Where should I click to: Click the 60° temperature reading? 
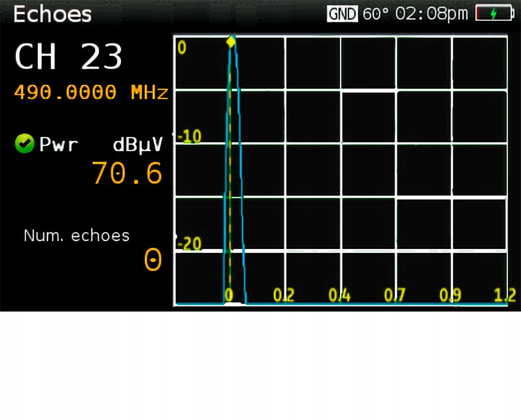pos(376,14)
